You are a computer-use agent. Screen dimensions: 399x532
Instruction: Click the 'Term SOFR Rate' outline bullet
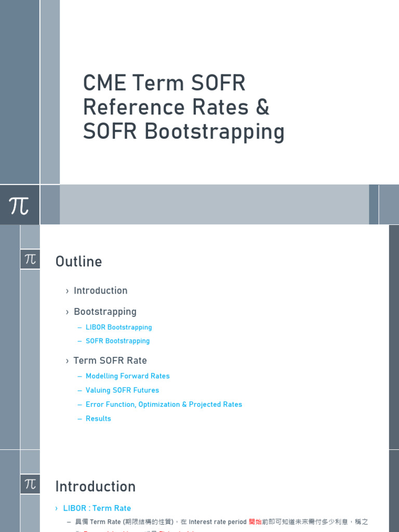(x=110, y=361)
